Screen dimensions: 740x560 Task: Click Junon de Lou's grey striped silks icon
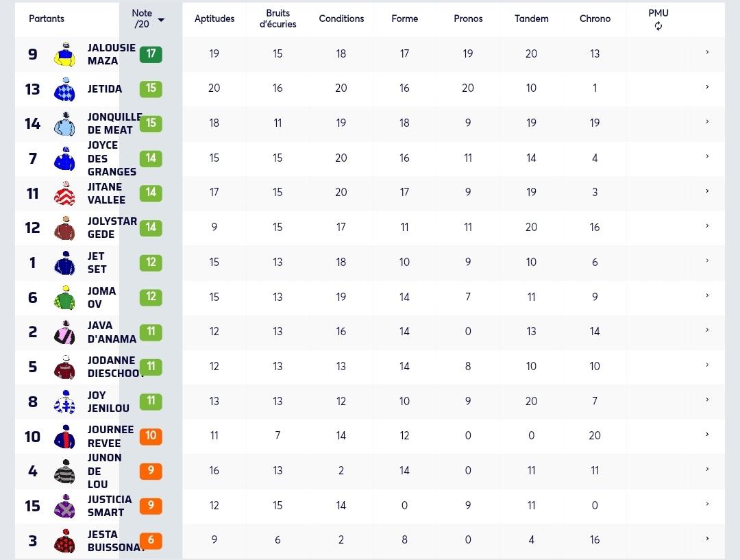pyautogui.click(x=64, y=471)
